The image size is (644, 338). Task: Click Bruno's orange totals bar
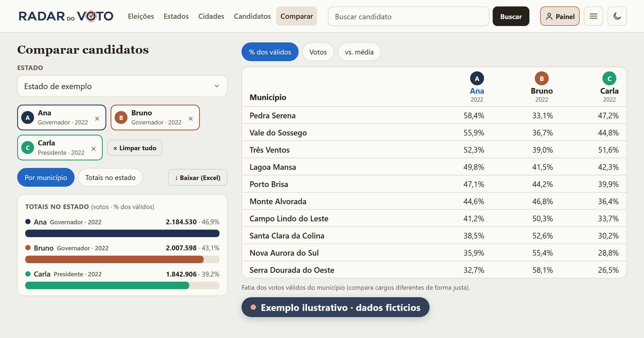[x=114, y=259]
